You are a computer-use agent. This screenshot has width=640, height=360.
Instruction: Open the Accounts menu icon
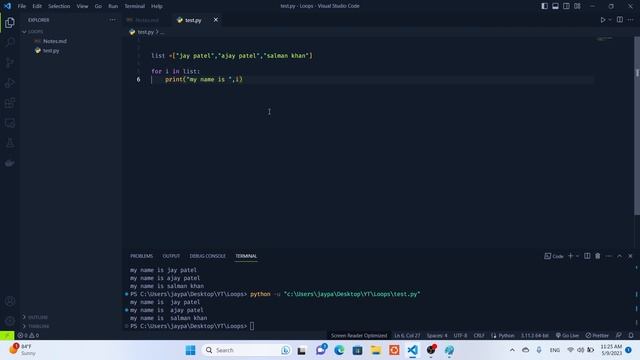(x=10, y=301)
